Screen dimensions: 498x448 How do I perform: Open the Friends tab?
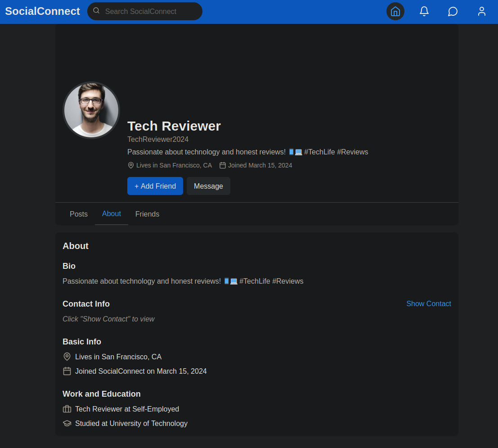pos(147,214)
